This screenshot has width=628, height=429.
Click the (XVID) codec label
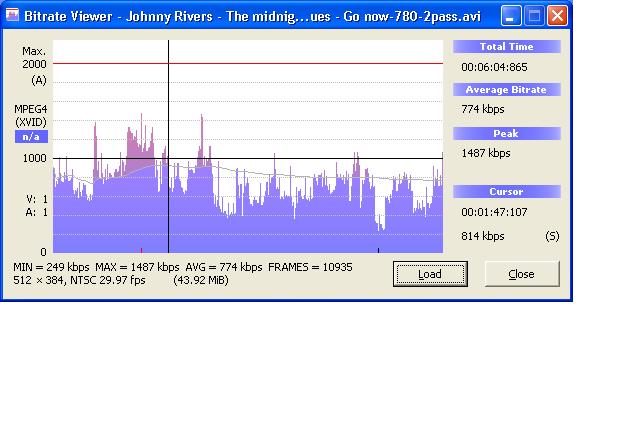pos(31,122)
